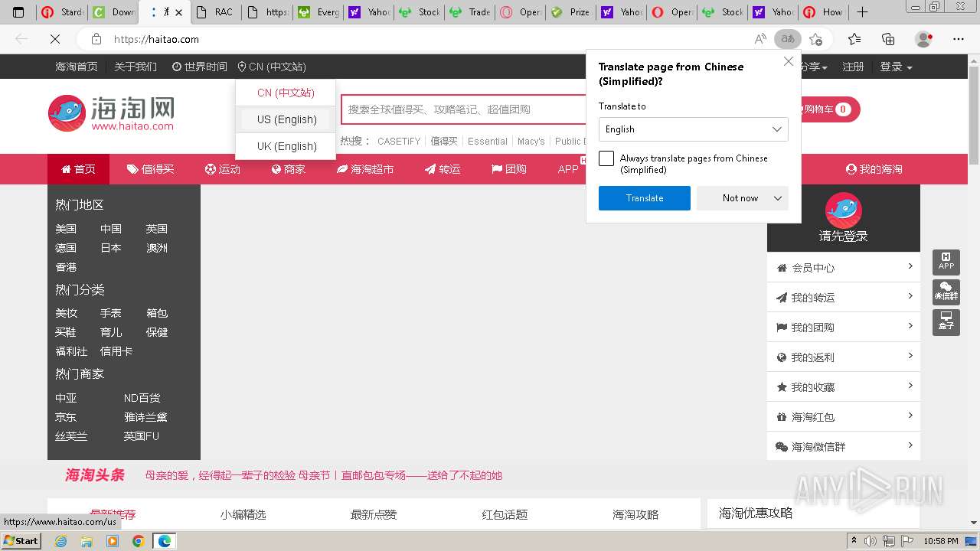This screenshot has width=980, height=551.
Task: Open File Explorer from the taskbar
Action: pyautogui.click(x=87, y=541)
